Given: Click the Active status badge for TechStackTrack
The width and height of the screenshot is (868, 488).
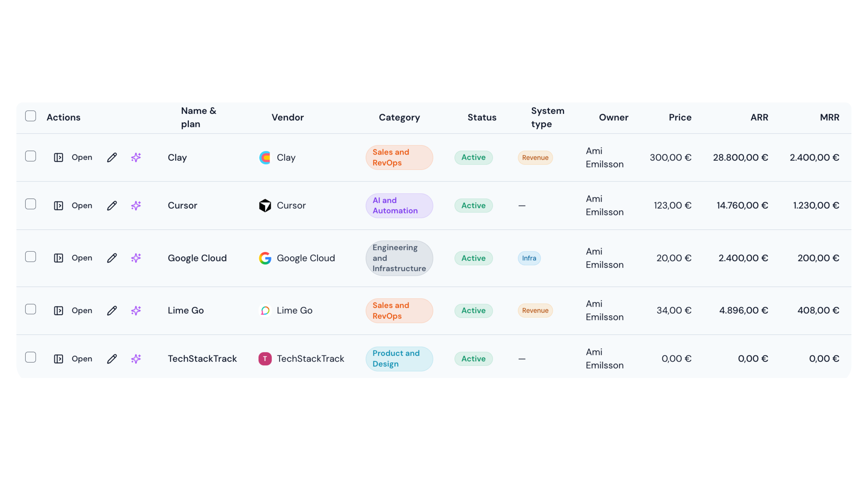Looking at the screenshot, I should coord(473,359).
